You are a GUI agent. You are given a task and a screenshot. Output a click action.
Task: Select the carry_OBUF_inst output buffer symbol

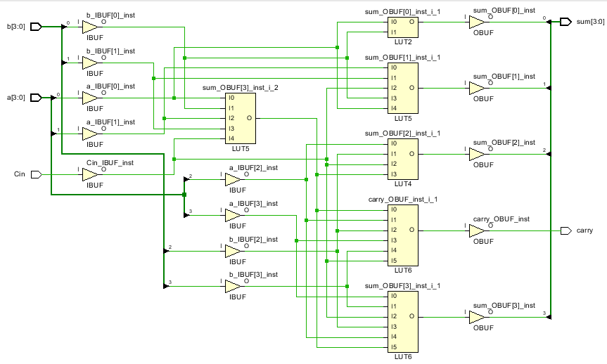477,231
